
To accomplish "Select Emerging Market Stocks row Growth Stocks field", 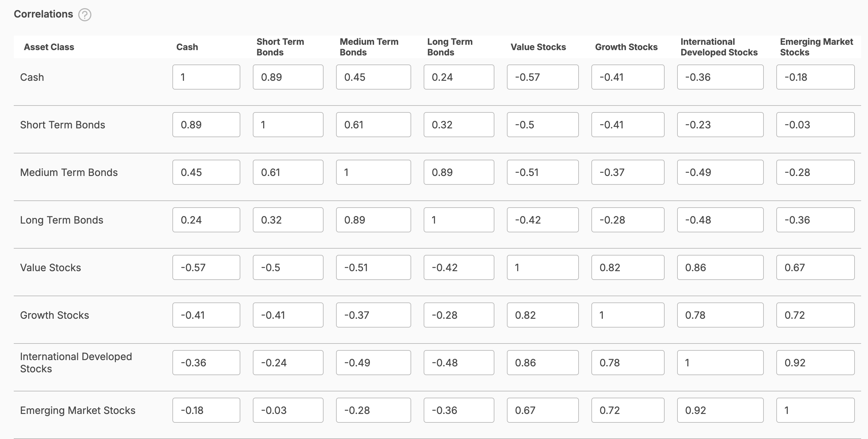I will 627,410.
